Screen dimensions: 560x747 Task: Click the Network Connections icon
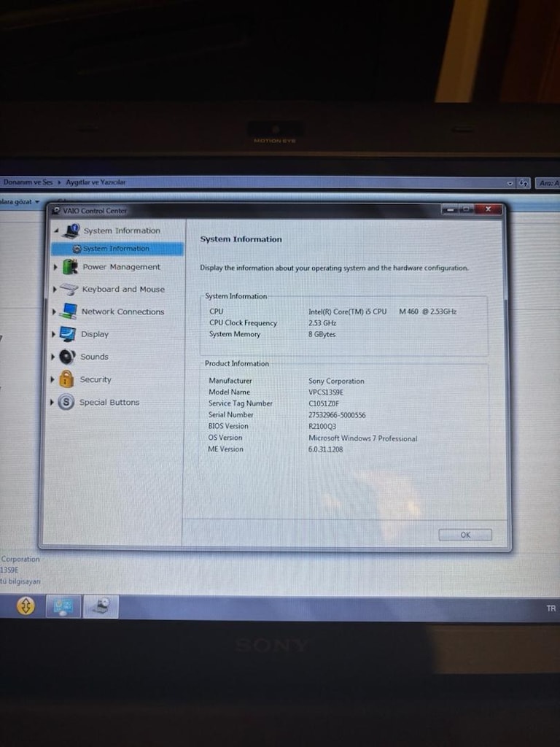tap(69, 311)
